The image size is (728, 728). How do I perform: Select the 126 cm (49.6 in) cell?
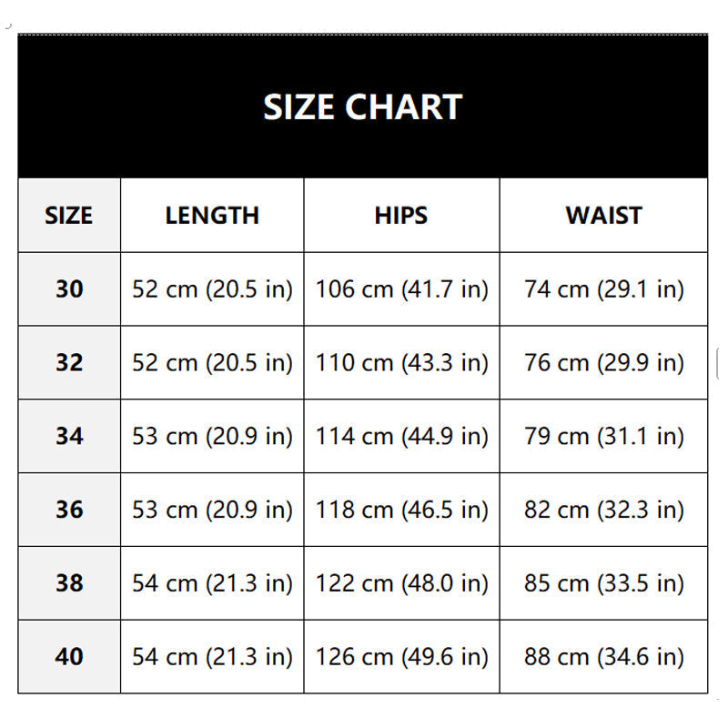click(x=401, y=656)
